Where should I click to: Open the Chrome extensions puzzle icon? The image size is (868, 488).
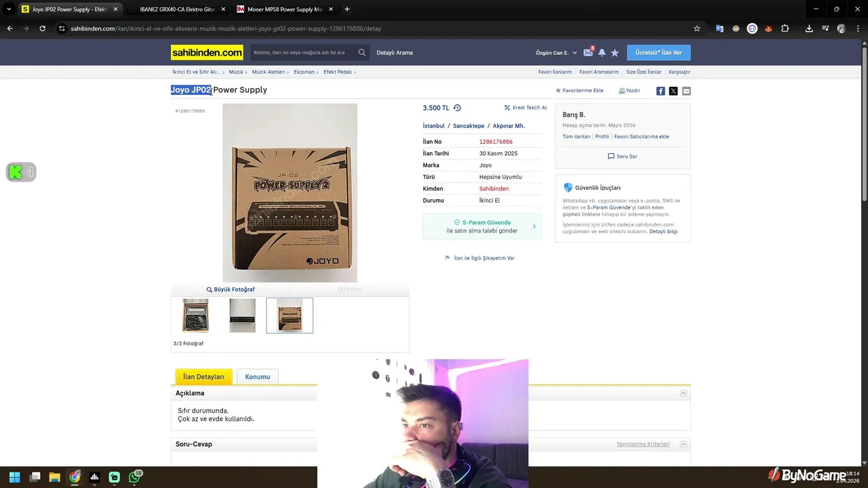[x=785, y=28]
